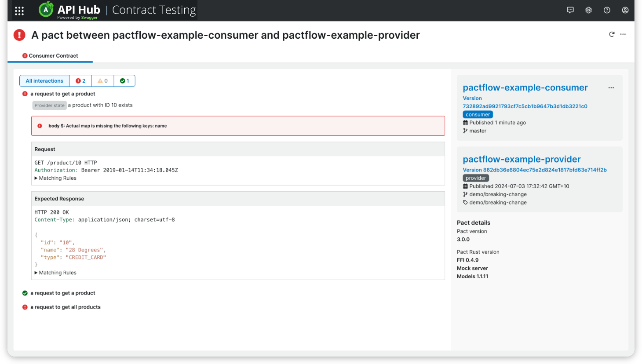642x364 pixels.
Task: Click the Contract Testing header title
Action: [154, 10]
